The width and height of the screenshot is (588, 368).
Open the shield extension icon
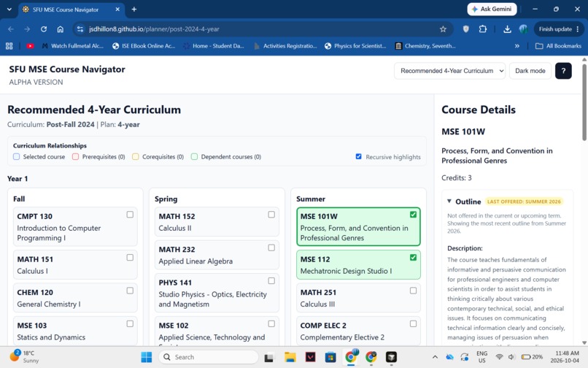tap(465, 29)
